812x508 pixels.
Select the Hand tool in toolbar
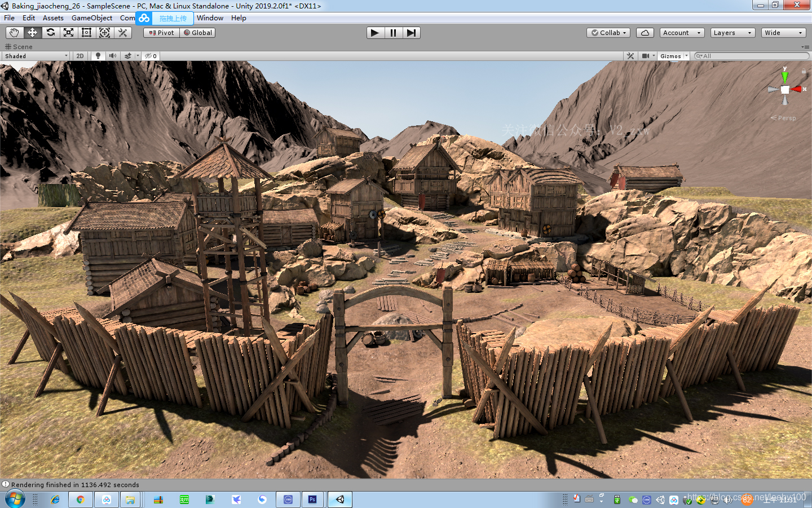[x=14, y=33]
